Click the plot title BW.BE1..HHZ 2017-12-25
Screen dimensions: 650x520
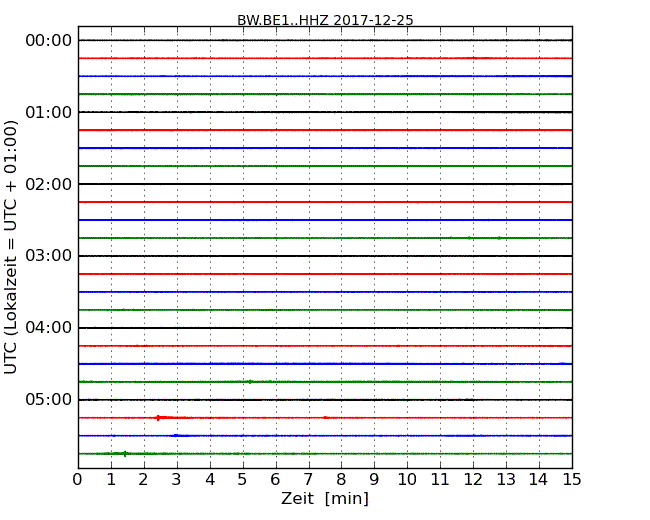[x=325, y=20]
